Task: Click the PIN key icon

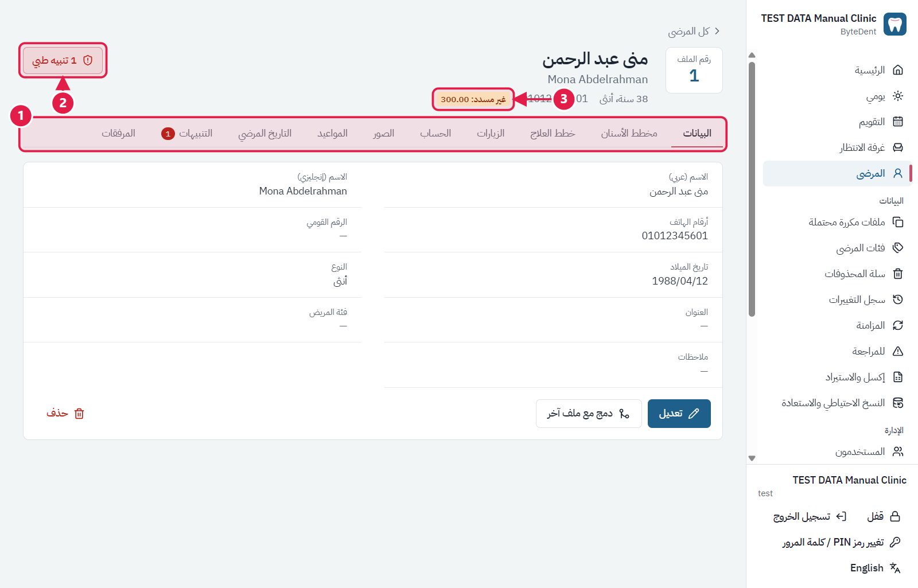Action: pos(894,542)
